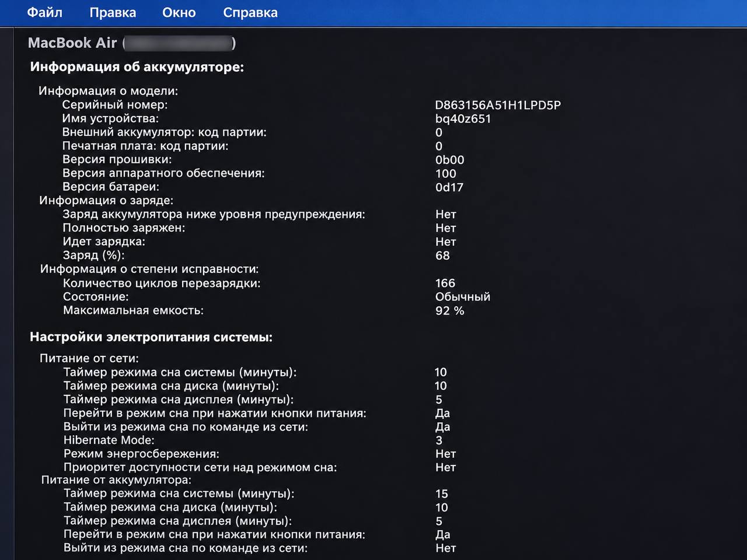
Task: Click the Серийный номер label
Action: tap(115, 105)
